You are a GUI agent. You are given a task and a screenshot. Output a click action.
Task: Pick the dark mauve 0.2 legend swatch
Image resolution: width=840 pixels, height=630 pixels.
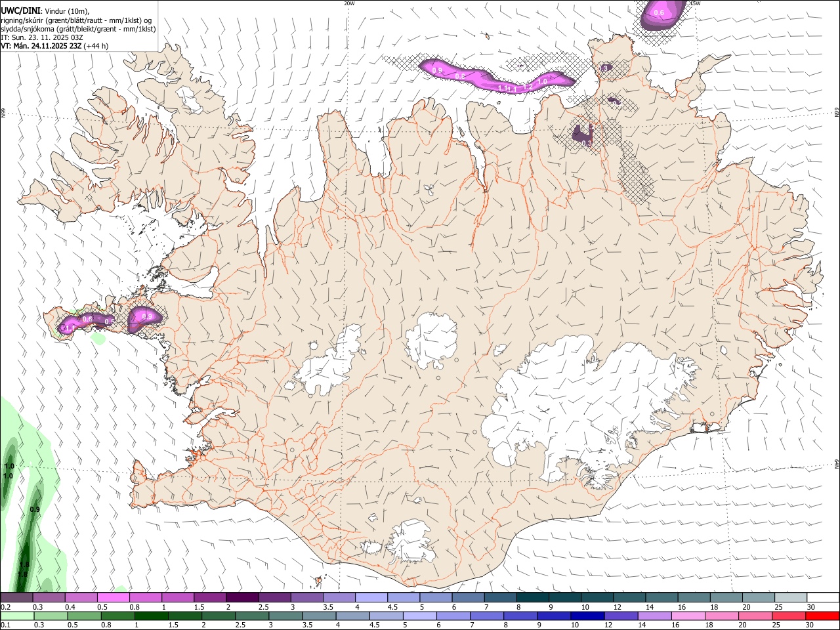pos(17,598)
